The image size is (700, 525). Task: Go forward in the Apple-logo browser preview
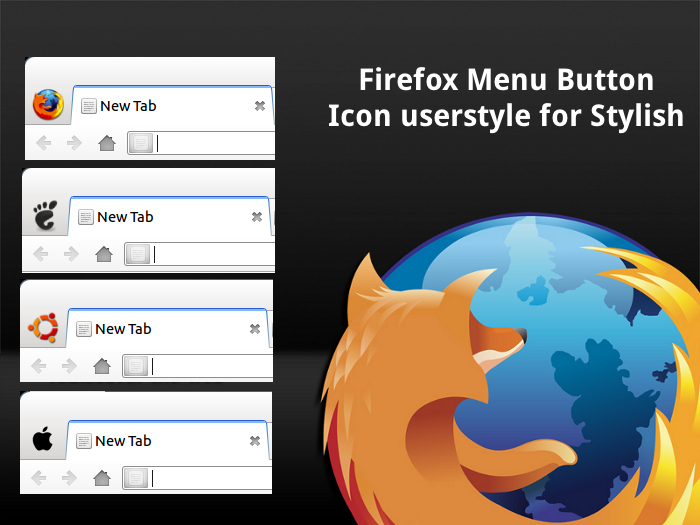pyautogui.click(x=69, y=478)
